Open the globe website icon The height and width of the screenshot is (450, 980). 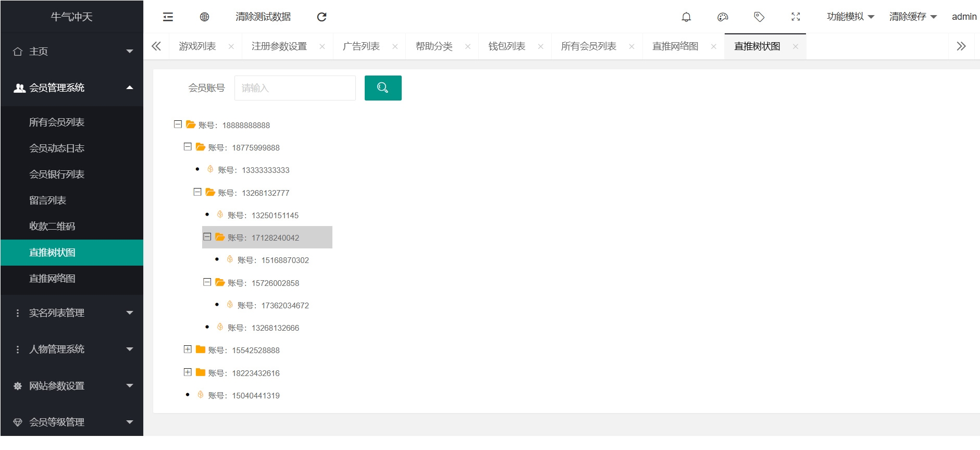coord(204,17)
